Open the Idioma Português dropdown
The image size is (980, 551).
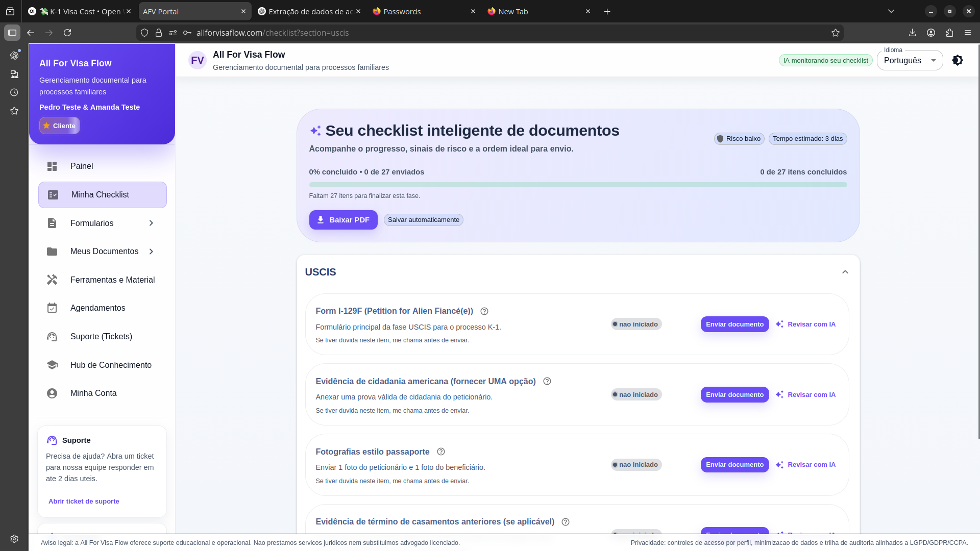tap(910, 60)
